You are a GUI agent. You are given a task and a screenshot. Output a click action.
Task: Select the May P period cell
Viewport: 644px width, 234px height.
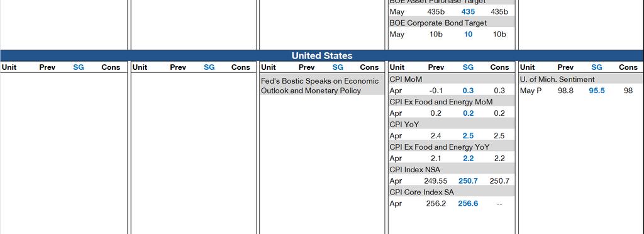(x=531, y=91)
